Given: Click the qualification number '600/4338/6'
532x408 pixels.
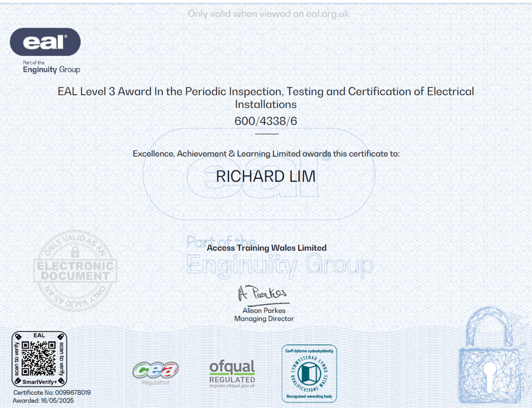Looking at the screenshot, I should [x=266, y=121].
